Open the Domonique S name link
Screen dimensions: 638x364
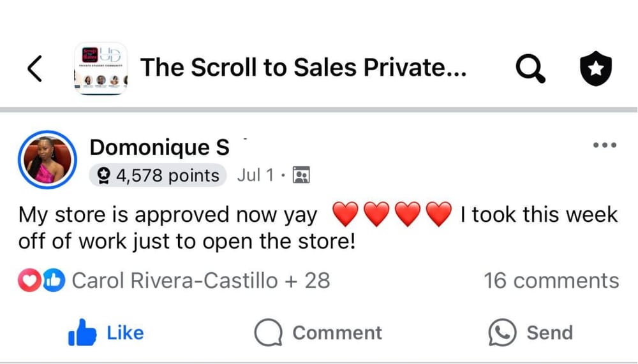pos(159,147)
